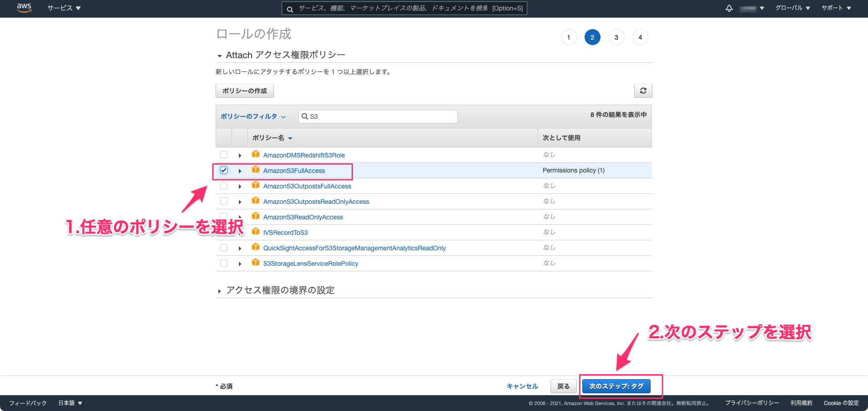Expand the AmazonS3OutpostsFullAccess row details
The image size is (868, 411).
(240, 187)
